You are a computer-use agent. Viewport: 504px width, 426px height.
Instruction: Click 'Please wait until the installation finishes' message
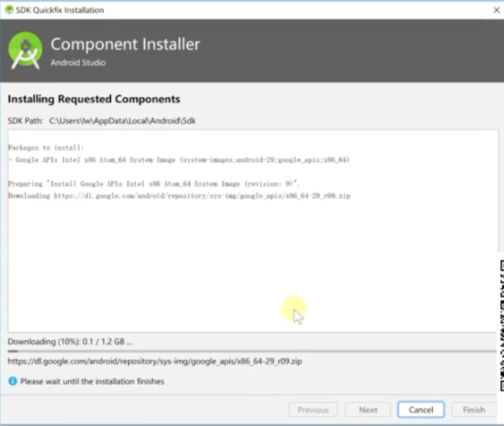pos(92,381)
